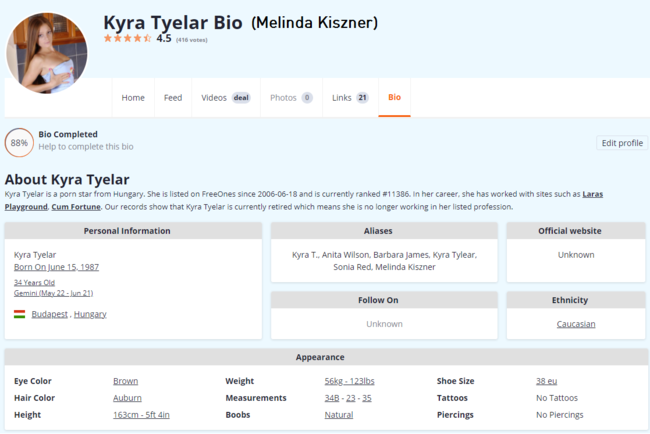Click the circular profile picture thumbnail

coord(46,53)
